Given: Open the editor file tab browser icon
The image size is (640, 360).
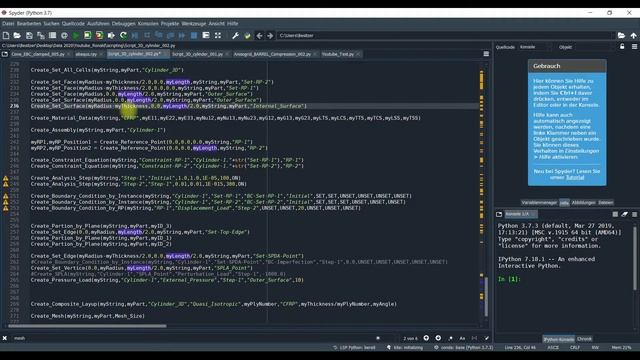Looking at the screenshot, I should click(x=5, y=54).
